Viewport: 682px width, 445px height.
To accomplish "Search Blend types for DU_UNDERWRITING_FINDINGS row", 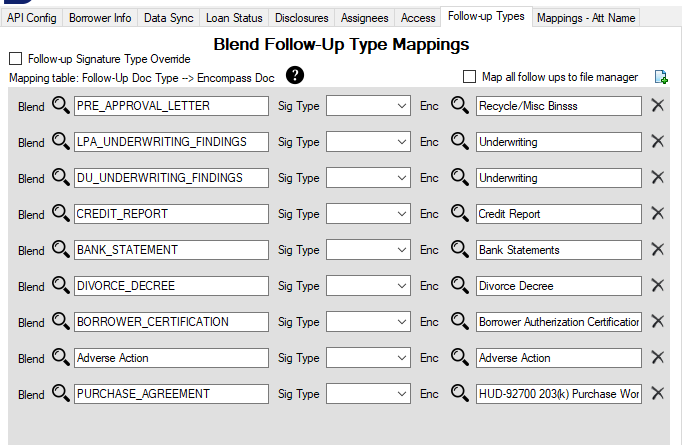I will click(60, 177).
